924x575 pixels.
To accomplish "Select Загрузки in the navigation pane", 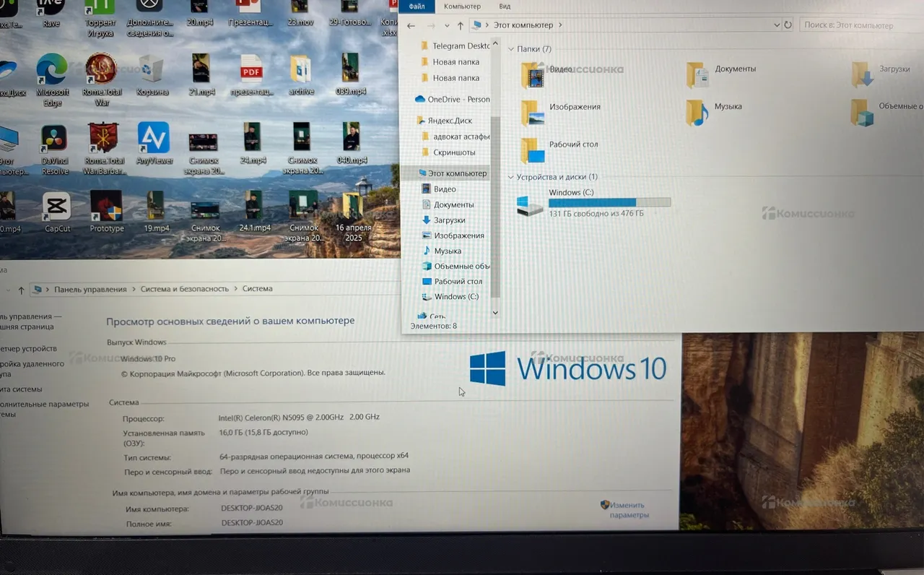I will click(x=443, y=220).
